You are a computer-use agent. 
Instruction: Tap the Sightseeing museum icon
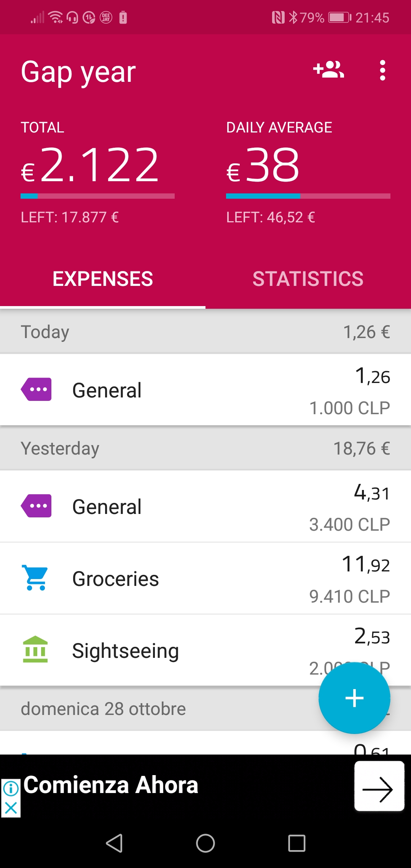click(x=35, y=649)
